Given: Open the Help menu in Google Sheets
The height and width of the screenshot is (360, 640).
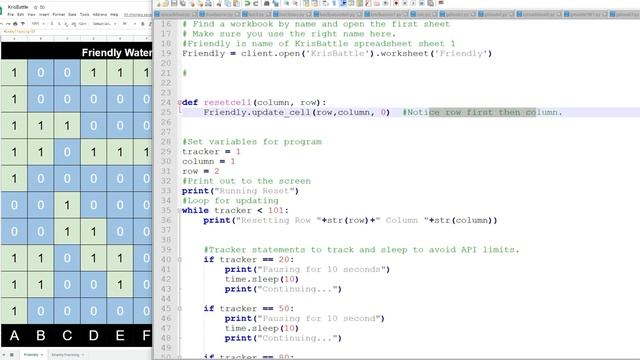Looking at the screenshot, I should tap(114, 15).
